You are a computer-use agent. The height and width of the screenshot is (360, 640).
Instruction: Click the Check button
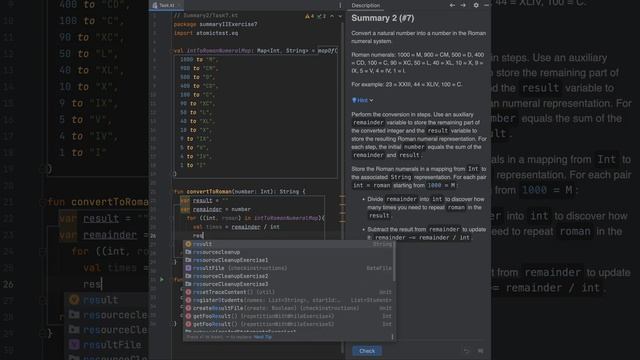click(367, 351)
